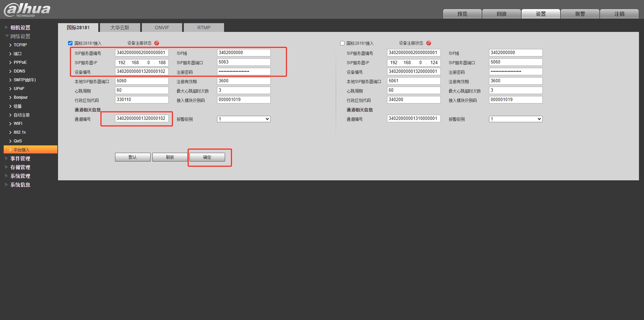
Task: Switch to the ONVIF tab
Action: point(162,28)
